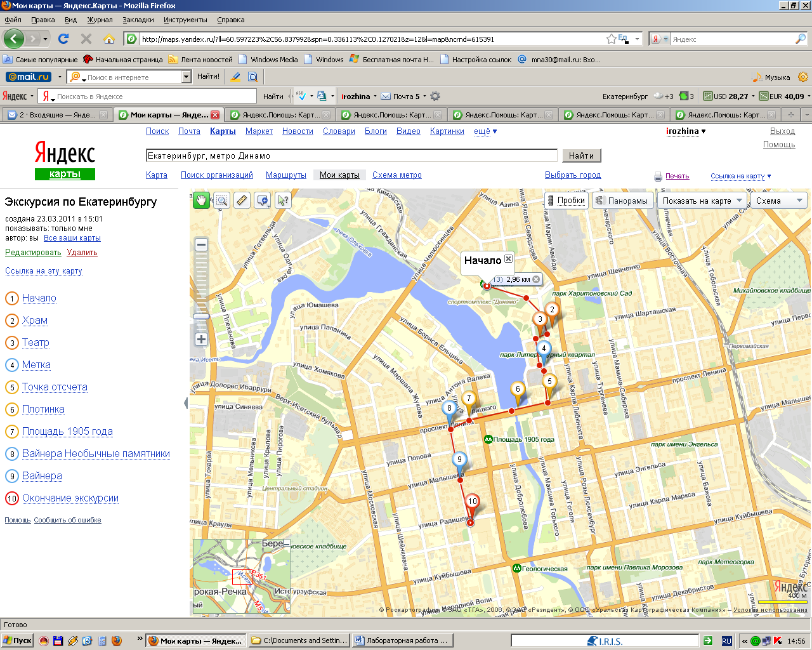Viewport: 812px width, 650px height.
Task: Zoom out with the minus button
Action: pos(201,244)
